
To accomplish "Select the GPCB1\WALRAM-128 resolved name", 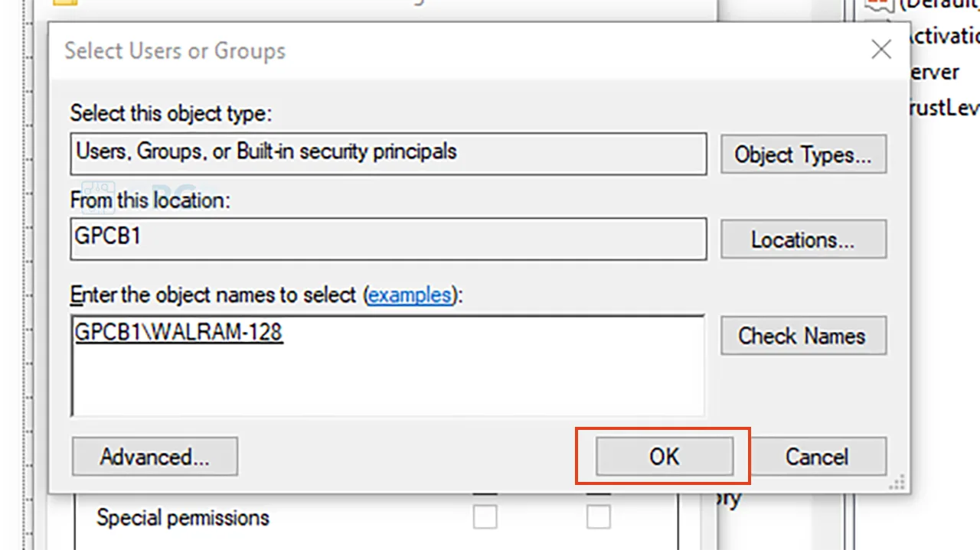I will click(178, 332).
